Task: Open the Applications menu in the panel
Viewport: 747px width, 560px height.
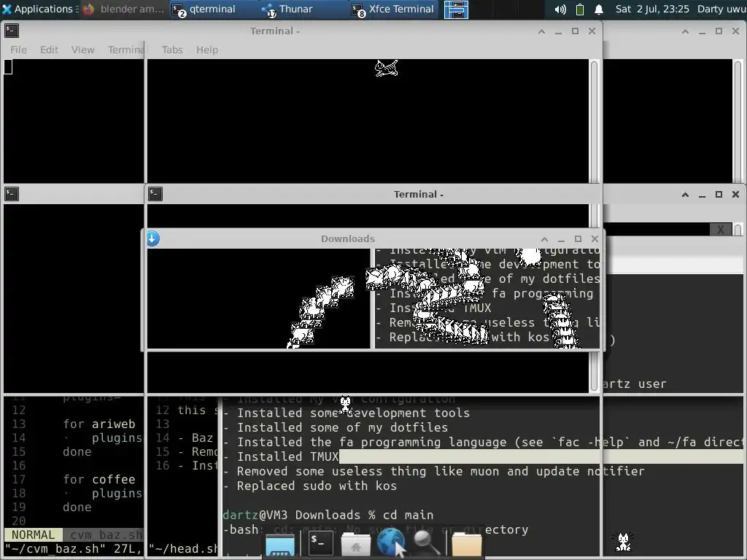Action: [39, 9]
